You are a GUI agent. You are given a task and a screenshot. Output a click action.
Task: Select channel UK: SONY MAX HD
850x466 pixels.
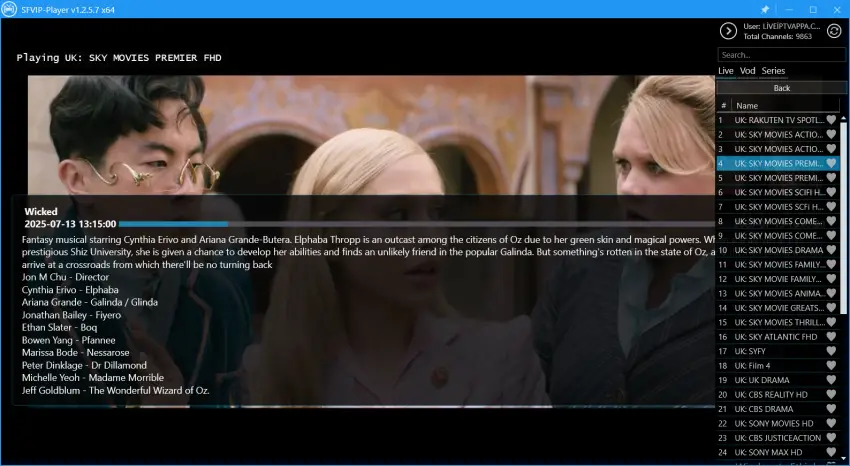[x=778, y=452]
